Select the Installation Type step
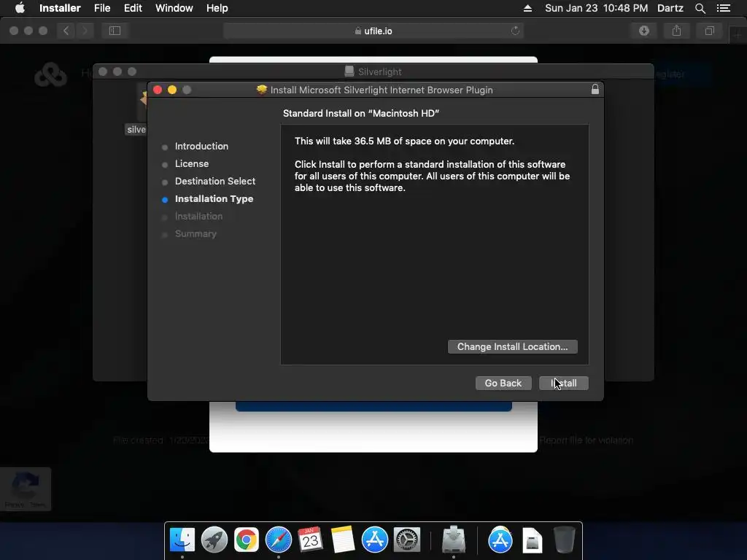The image size is (747, 560). click(214, 199)
